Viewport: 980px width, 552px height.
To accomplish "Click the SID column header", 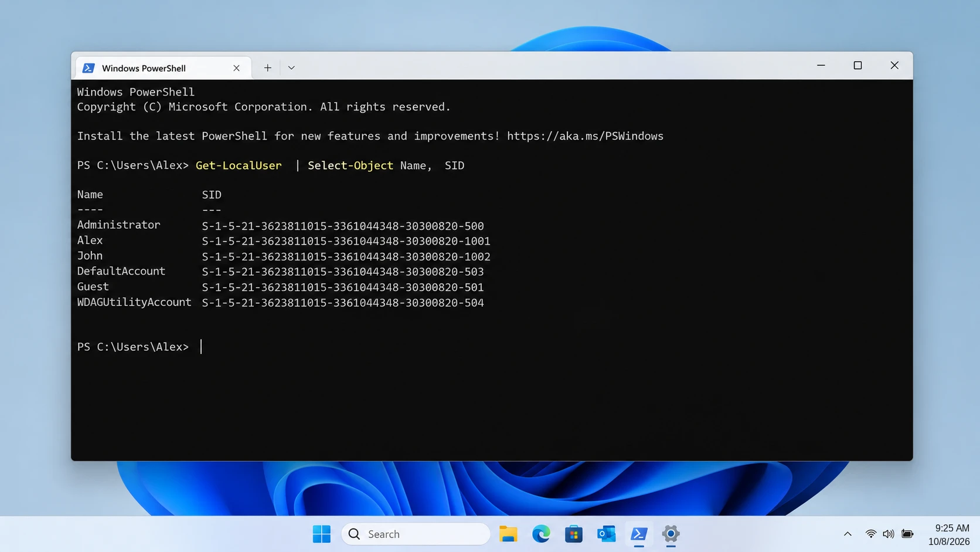I will (212, 194).
